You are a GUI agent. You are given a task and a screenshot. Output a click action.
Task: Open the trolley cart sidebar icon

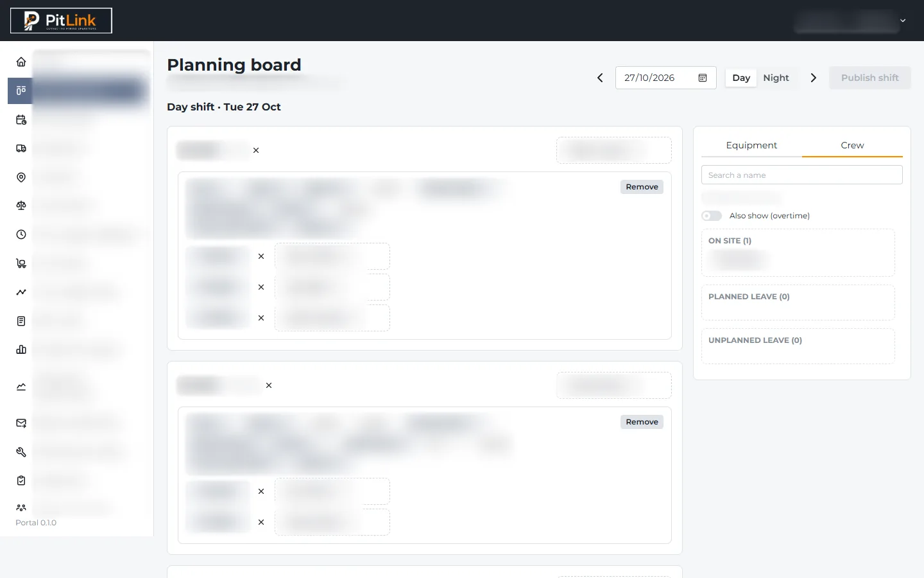[x=21, y=263]
